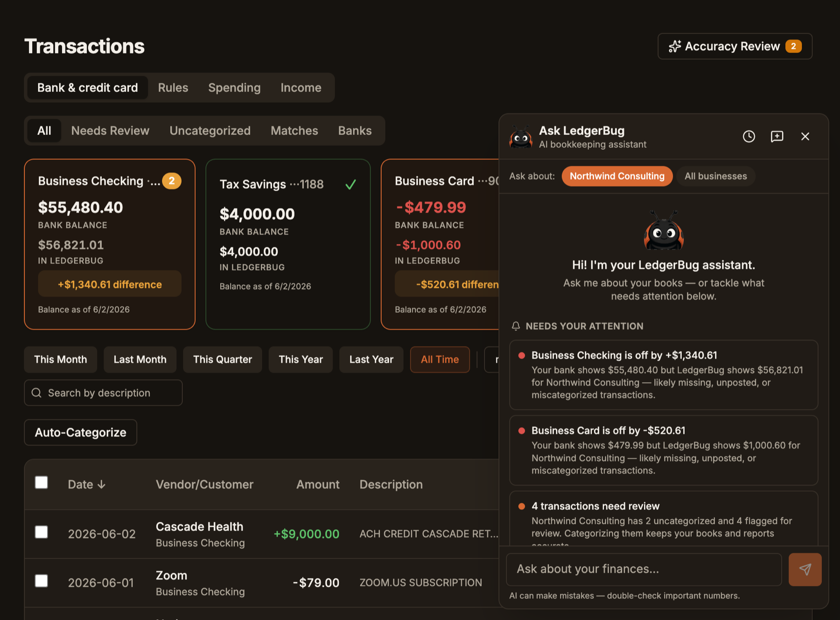Check the Cascade Health transaction row
Image resolution: width=840 pixels, height=620 pixels.
(42, 532)
